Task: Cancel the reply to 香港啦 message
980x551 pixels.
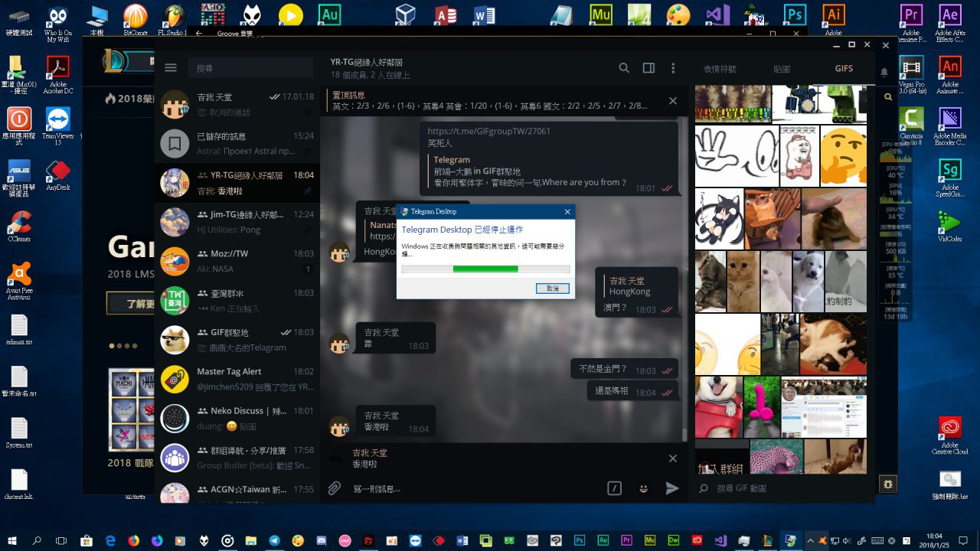Action: tap(673, 458)
